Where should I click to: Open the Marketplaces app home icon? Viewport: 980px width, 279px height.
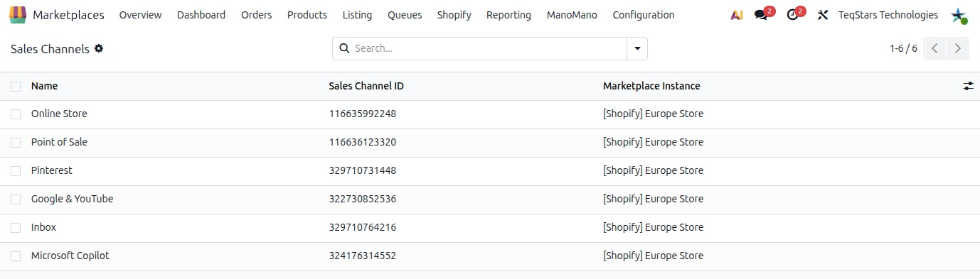click(x=18, y=15)
